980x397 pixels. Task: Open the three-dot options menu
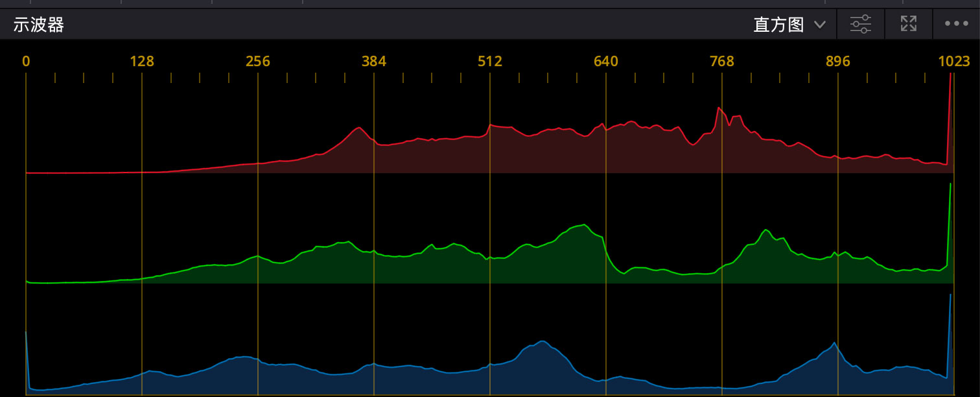[956, 25]
